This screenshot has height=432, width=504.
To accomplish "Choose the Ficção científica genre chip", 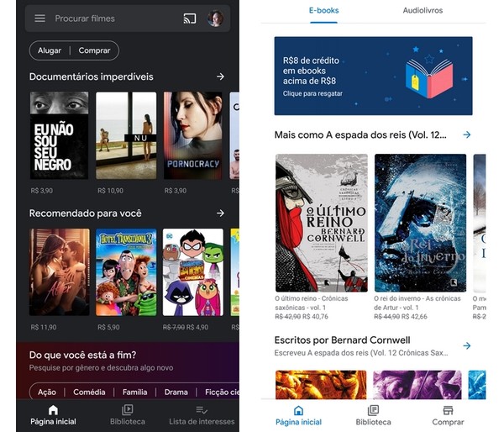I will [x=222, y=392].
